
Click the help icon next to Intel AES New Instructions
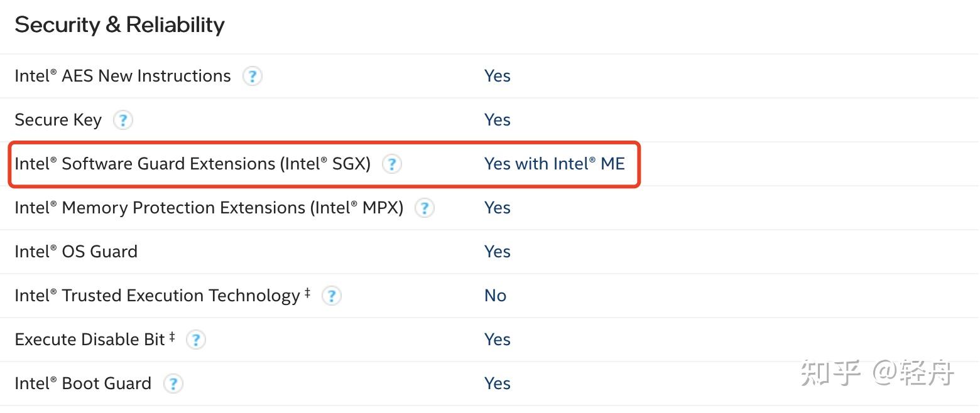[252, 76]
